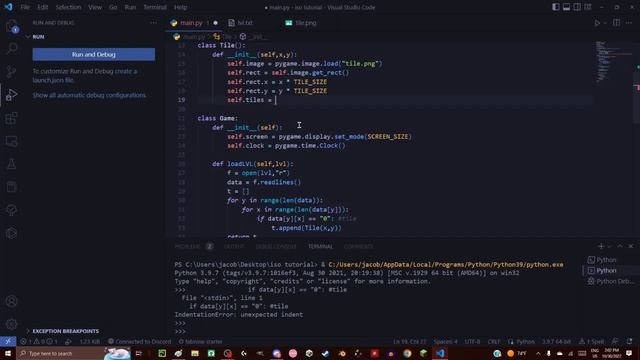Screen dimensions: 640x360
Task: Open Source Control view in activity bar
Action: pyautogui.click(x=11, y=71)
